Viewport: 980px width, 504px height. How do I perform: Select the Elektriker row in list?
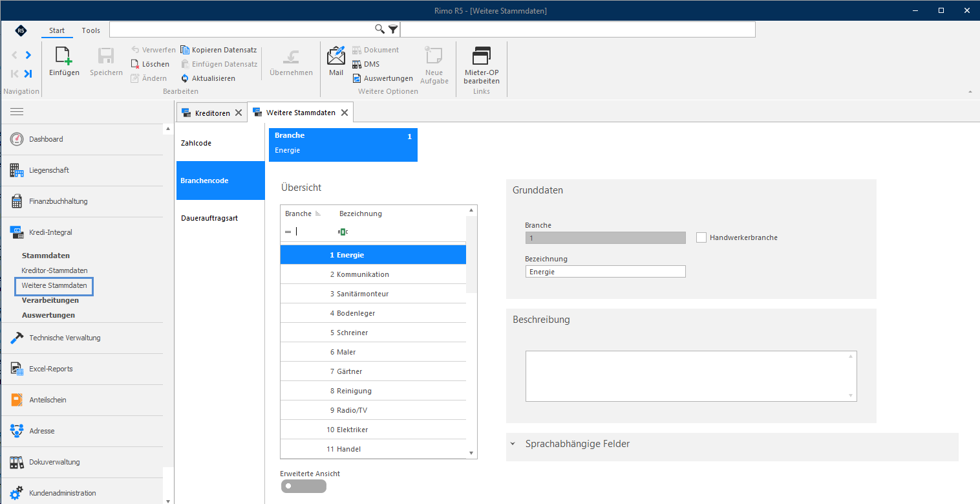coord(373,430)
